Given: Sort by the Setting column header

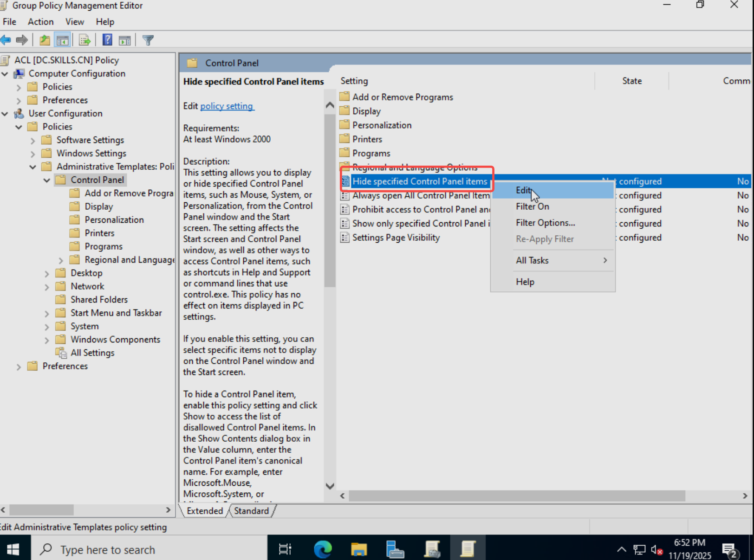Looking at the screenshot, I should 466,81.
